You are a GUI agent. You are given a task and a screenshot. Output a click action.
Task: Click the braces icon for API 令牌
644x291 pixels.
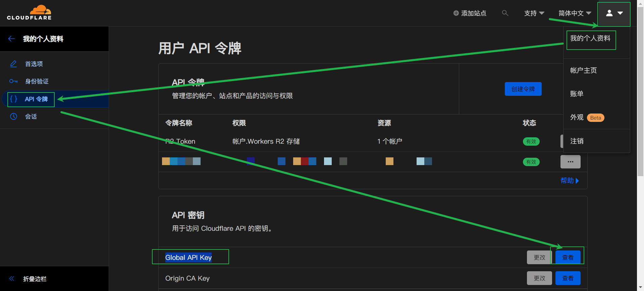[13, 99]
